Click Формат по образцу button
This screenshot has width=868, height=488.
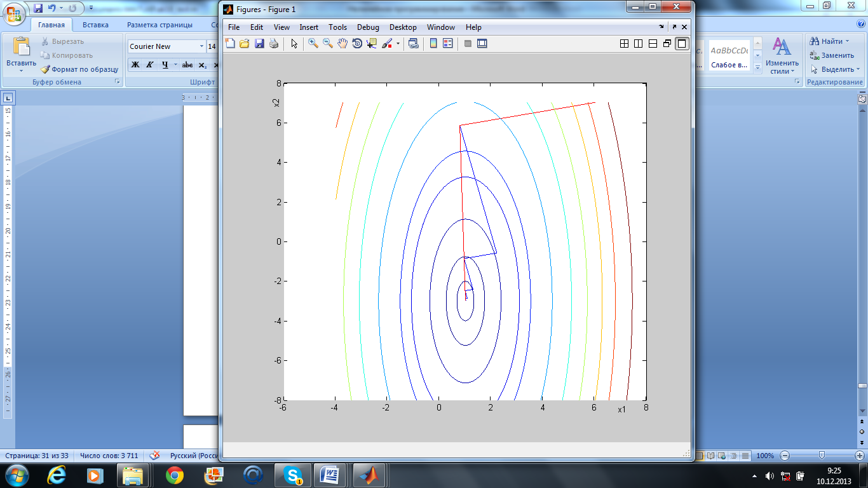(x=79, y=69)
